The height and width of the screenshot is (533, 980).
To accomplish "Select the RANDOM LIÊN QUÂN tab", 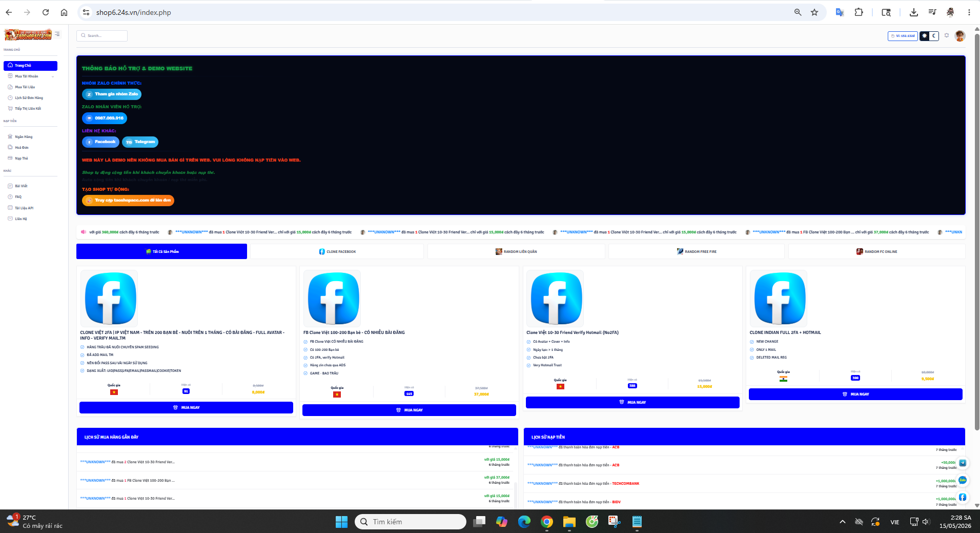I will pyautogui.click(x=516, y=251).
